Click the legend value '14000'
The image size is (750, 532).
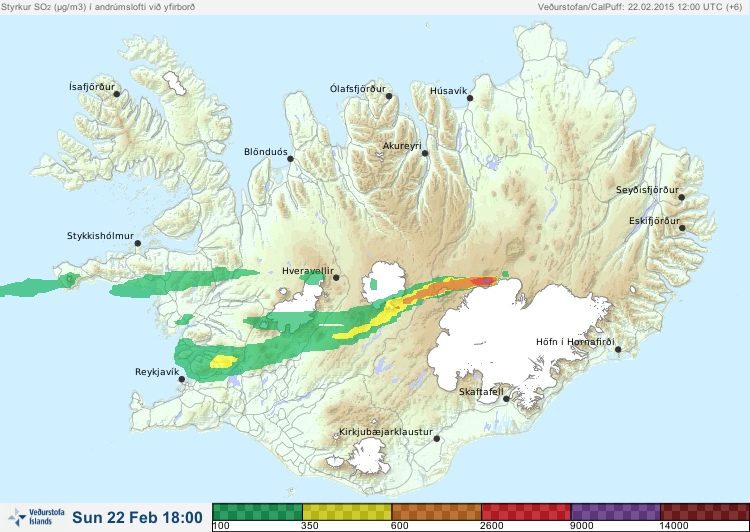click(674, 526)
